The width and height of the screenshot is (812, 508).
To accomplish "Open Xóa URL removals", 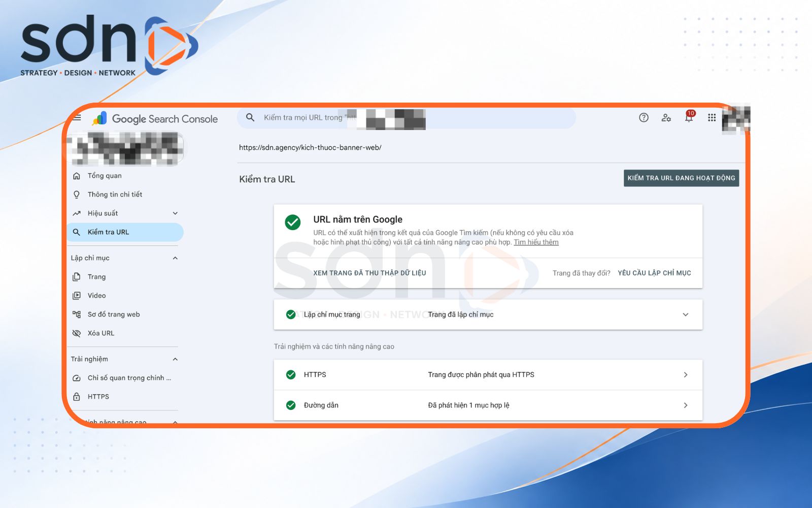I will [101, 333].
